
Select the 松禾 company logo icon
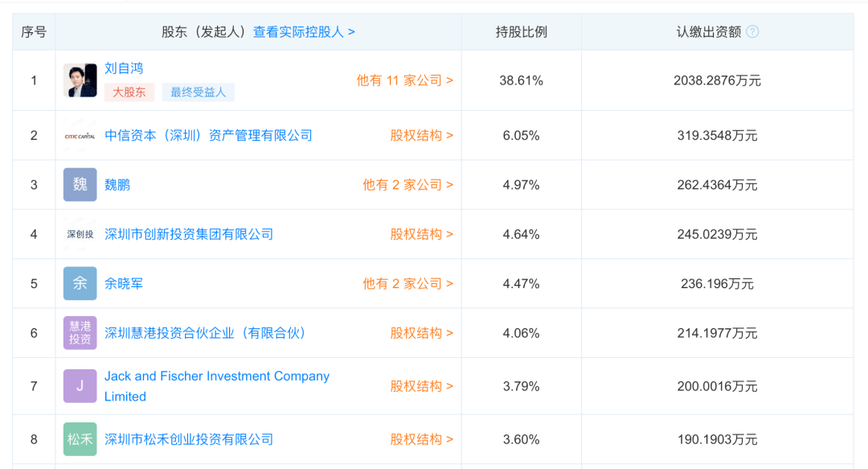click(x=80, y=439)
